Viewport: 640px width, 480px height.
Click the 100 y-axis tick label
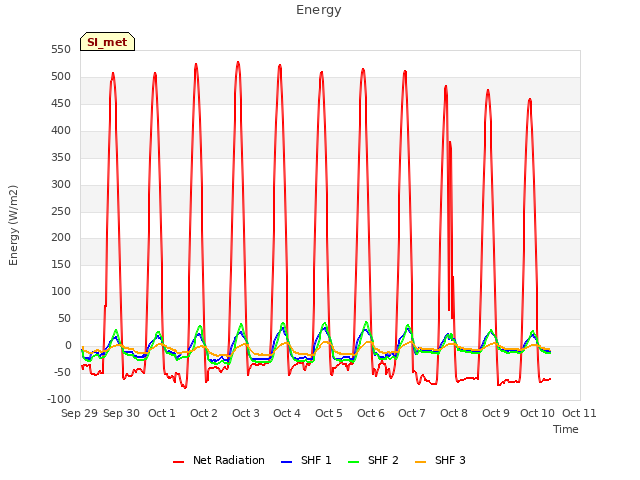click(x=61, y=291)
